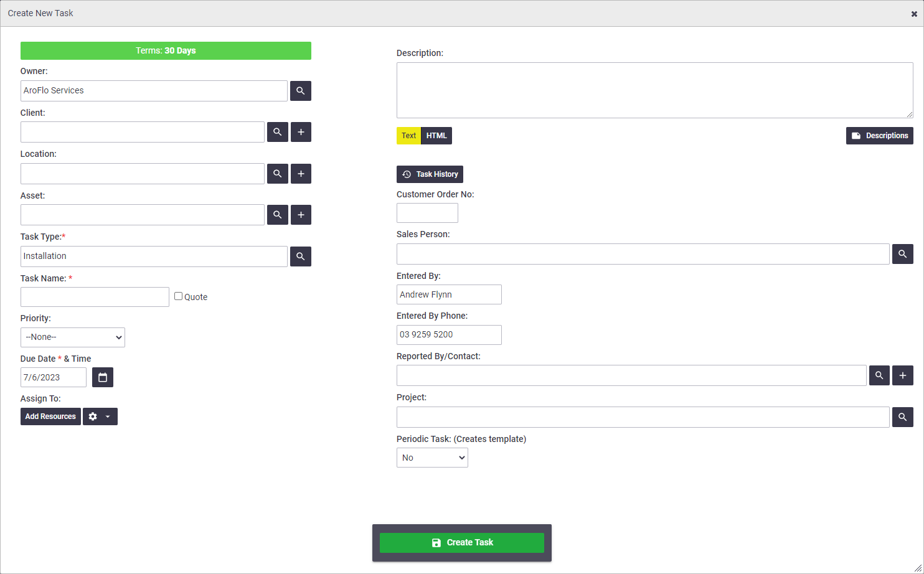Search Sales Person with magnifier icon
This screenshot has width=924, height=574.
pyautogui.click(x=903, y=254)
